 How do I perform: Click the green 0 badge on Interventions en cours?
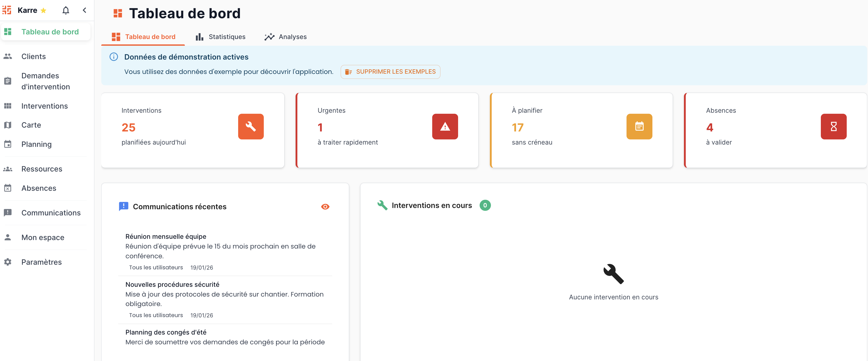(485, 205)
